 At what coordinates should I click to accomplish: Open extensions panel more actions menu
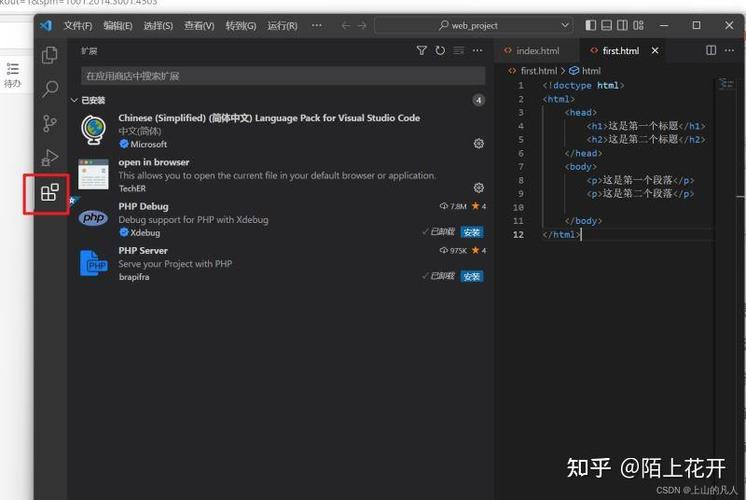(477, 50)
